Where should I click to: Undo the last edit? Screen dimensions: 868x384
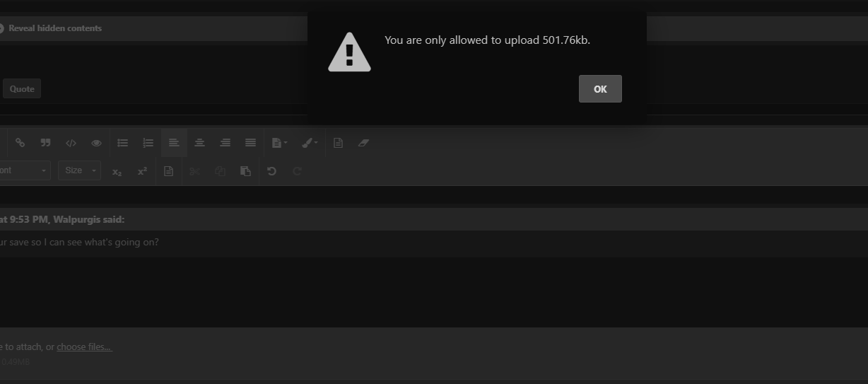pos(271,171)
